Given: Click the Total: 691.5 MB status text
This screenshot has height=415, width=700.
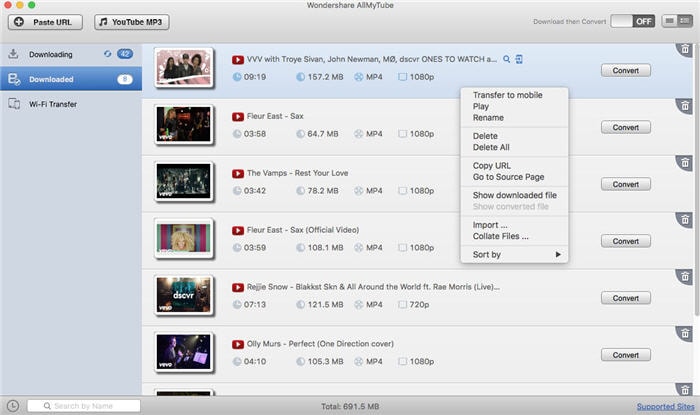Looking at the screenshot, I should [x=350, y=407].
